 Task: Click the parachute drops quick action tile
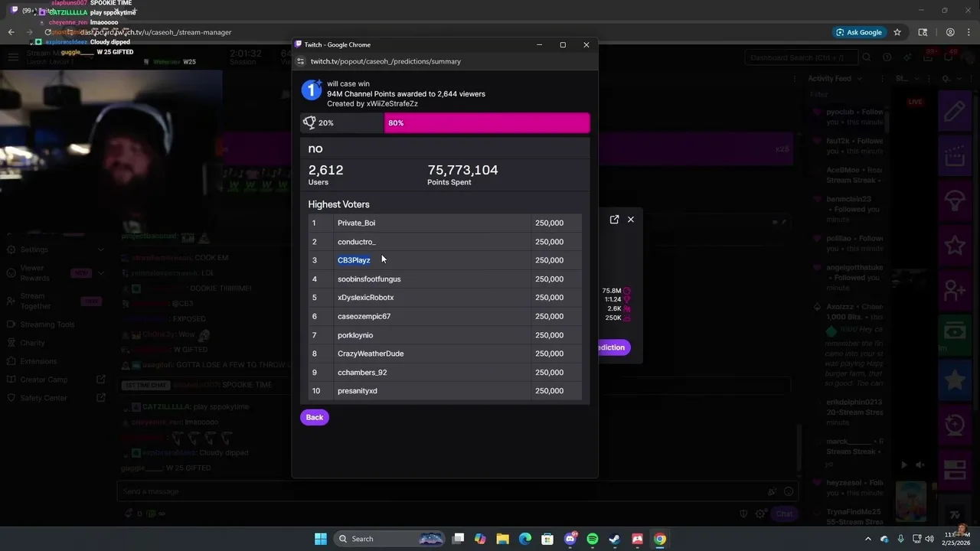(955, 201)
